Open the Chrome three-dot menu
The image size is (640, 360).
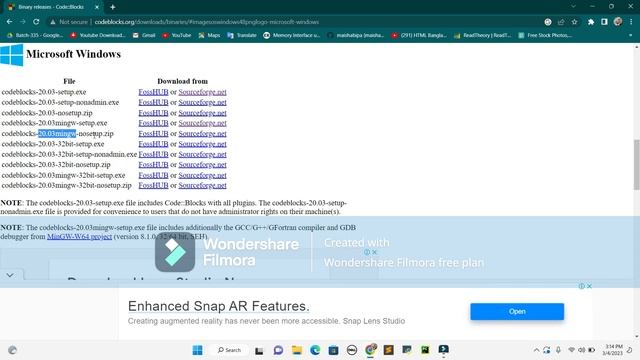[631, 22]
